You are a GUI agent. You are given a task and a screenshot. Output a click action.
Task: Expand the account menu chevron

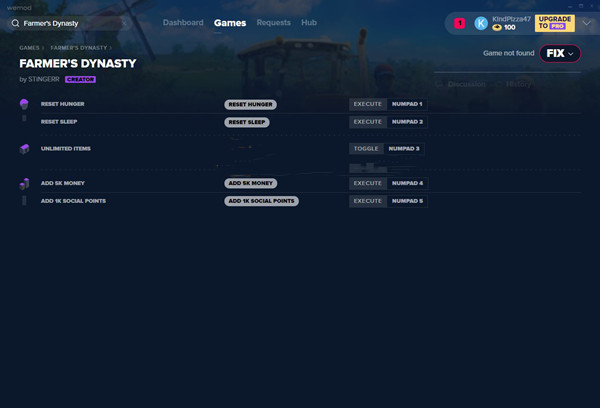point(586,23)
